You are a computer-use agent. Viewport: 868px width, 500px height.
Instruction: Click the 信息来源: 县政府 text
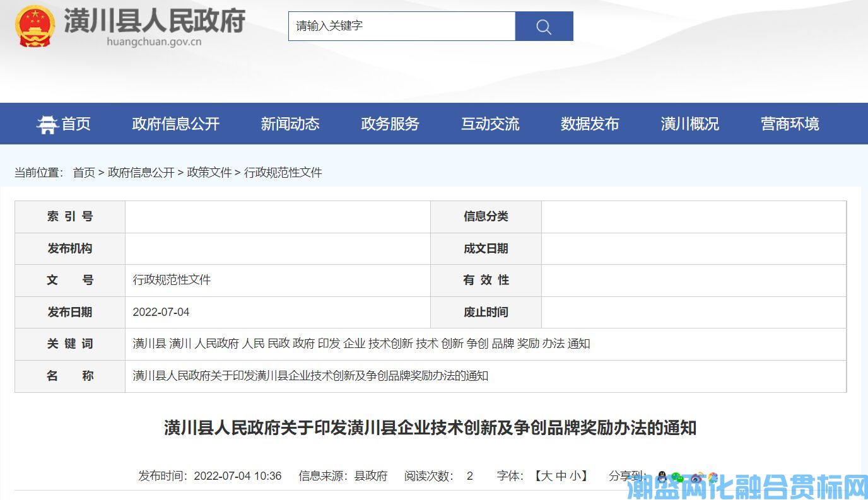pos(343,476)
